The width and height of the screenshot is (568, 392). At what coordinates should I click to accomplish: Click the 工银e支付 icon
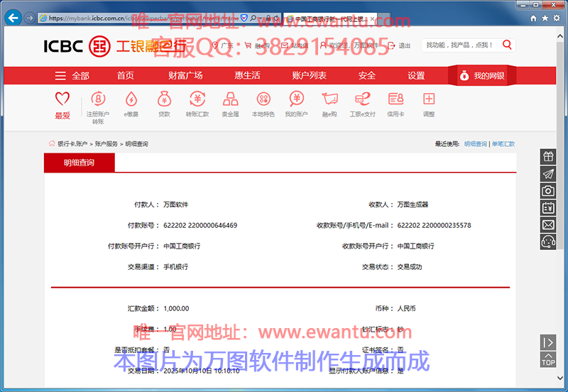(x=363, y=99)
